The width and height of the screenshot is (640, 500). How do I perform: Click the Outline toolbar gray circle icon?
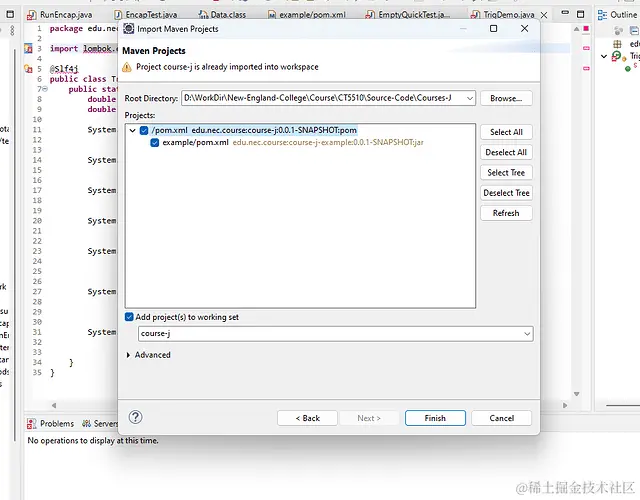(x=619, y=31)
